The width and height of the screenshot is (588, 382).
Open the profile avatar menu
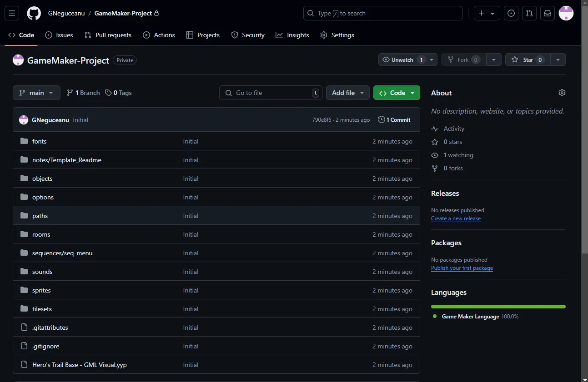(566, 13)
